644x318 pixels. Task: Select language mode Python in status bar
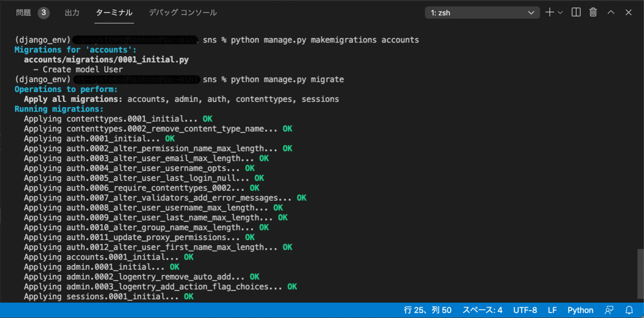click(581, 310)
